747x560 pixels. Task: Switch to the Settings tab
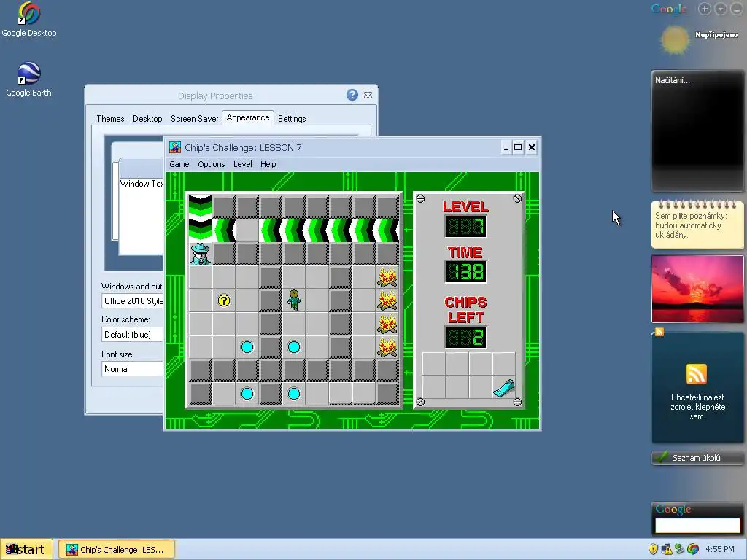[292, 119]
